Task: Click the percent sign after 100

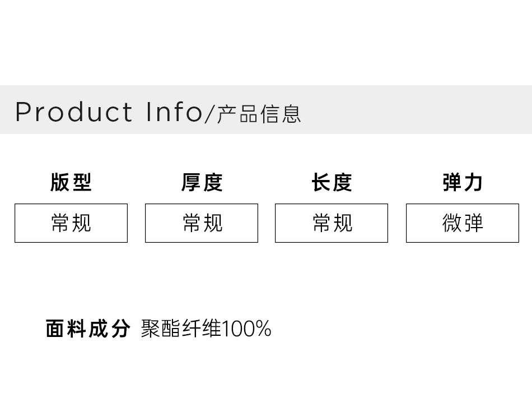Action: pos(264,329)
